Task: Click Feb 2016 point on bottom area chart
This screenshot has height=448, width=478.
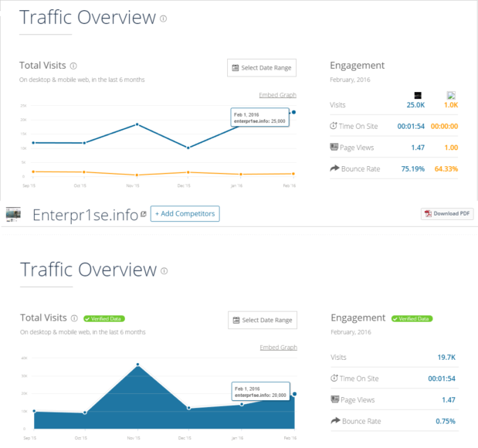Action: (294, 394)
